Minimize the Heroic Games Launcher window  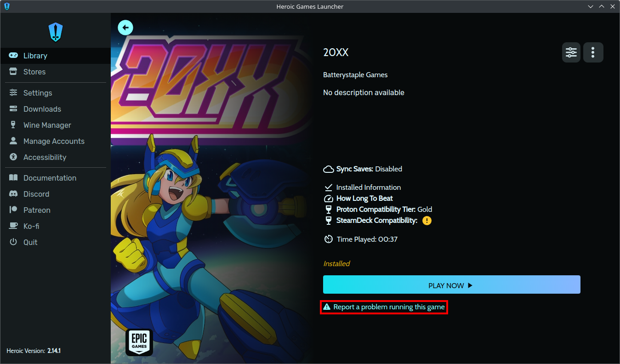[591, 6]
